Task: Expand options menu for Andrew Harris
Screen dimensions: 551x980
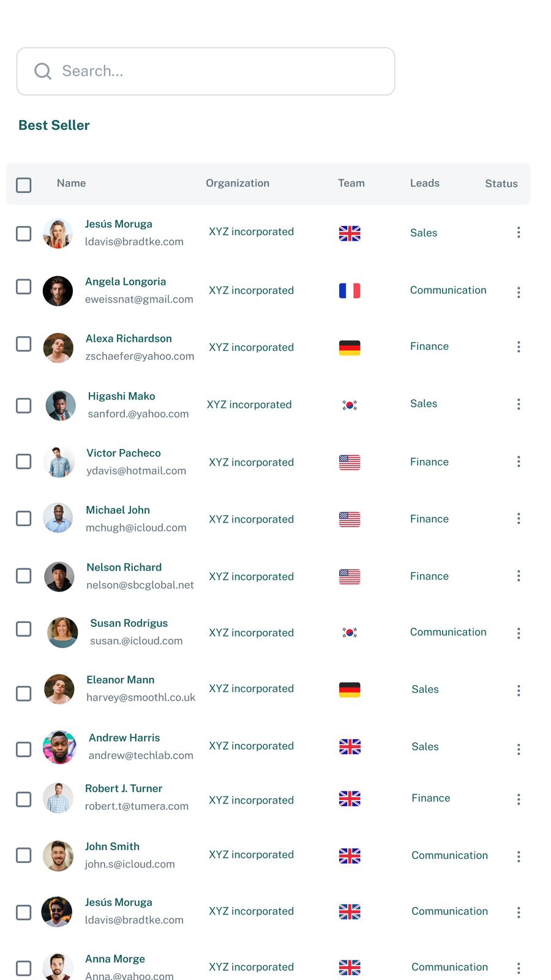Action: (519, 750)
